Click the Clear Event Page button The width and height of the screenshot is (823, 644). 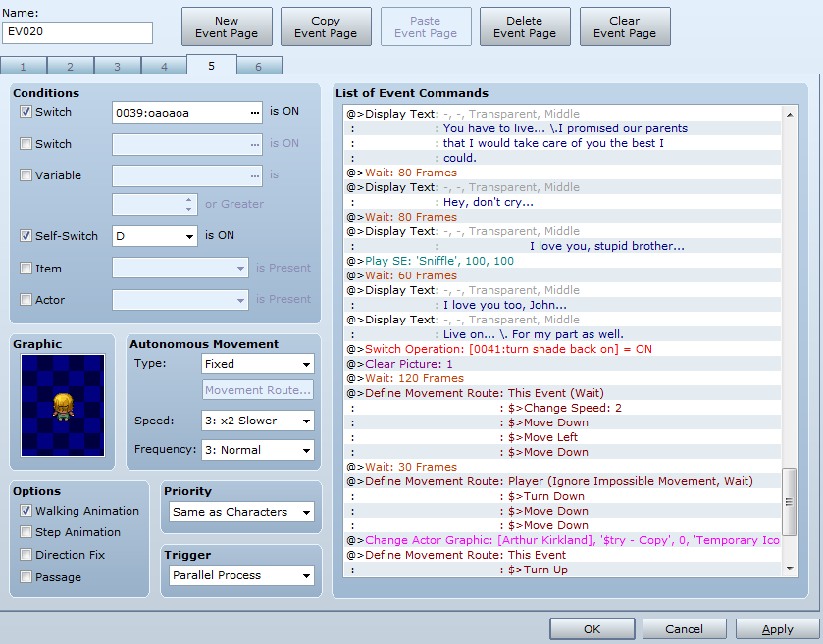(x=625, y=26)
